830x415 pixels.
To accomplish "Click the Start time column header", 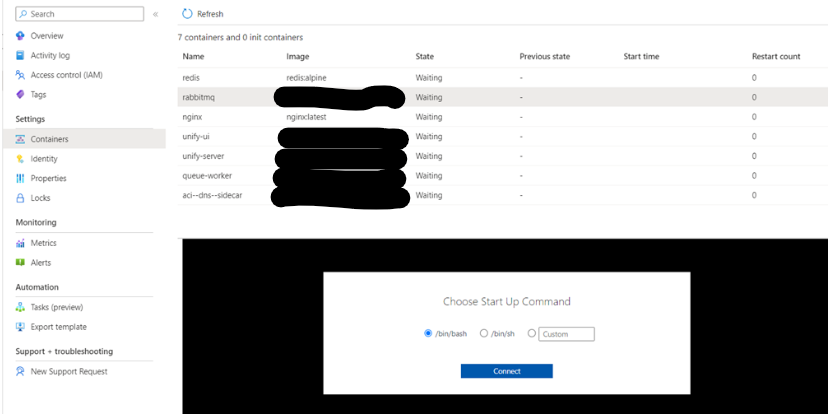I will pyautogui.click(x=641, y=57).
